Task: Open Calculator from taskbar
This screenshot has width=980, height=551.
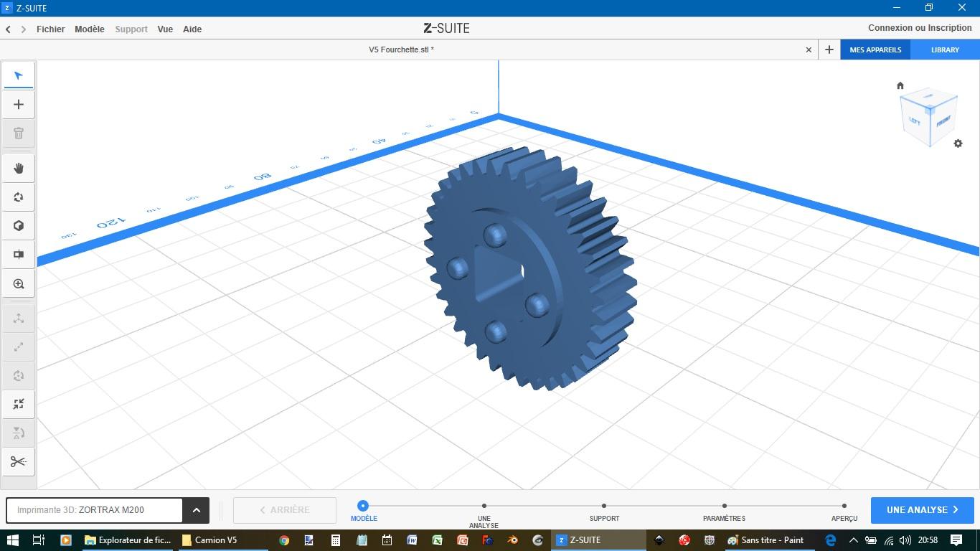Action: [335, 540]
